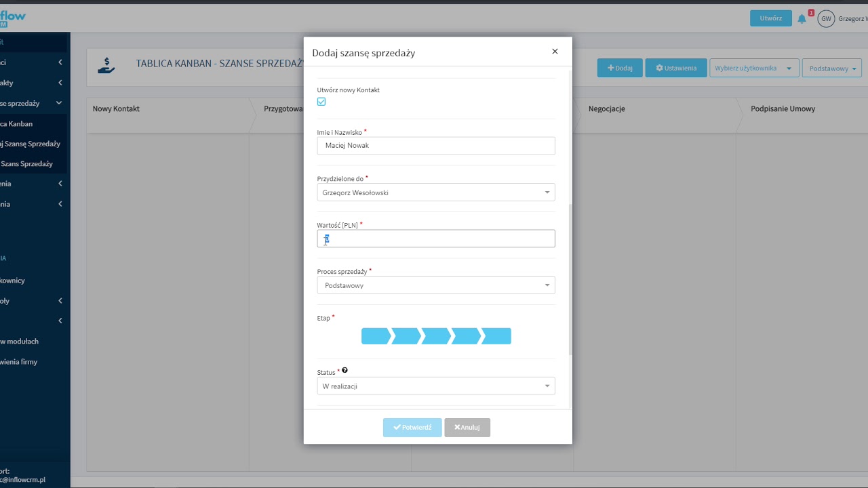Select the fifth Etap stage arrow

[496, 336]
